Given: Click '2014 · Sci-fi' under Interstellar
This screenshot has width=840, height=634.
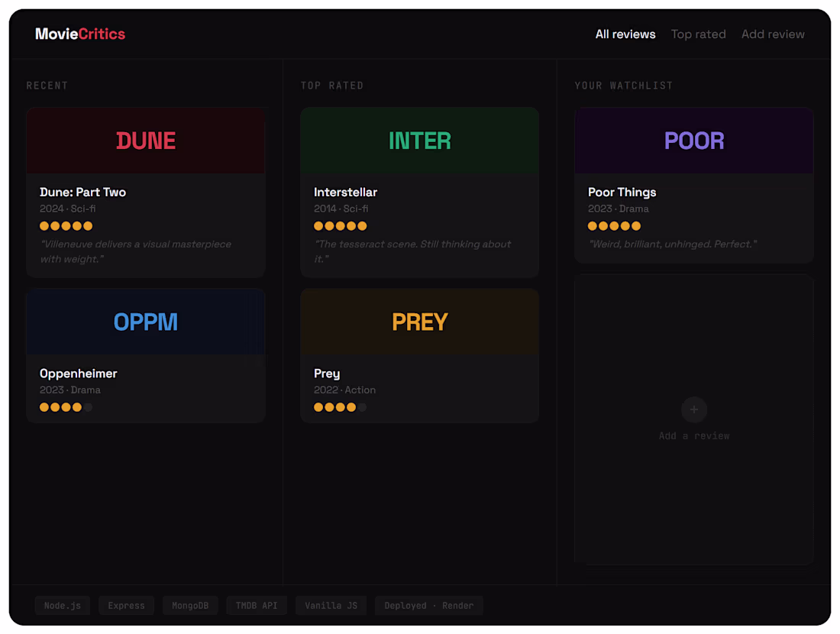Looking at the screenshot, I should [341, 209].
